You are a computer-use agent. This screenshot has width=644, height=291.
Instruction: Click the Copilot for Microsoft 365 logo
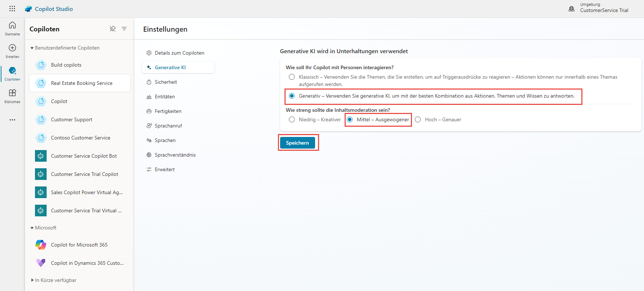coord(41,245)
